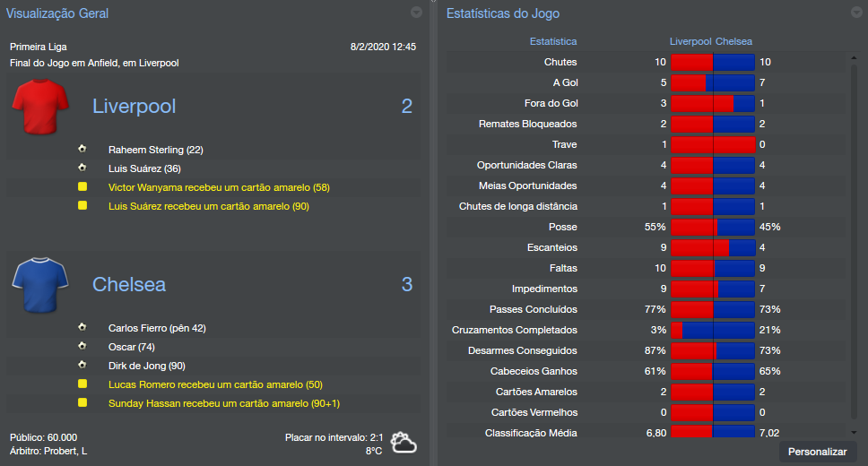
Task: Expand the Visualização Geral panel menu
Action: (x=416, y=13)
